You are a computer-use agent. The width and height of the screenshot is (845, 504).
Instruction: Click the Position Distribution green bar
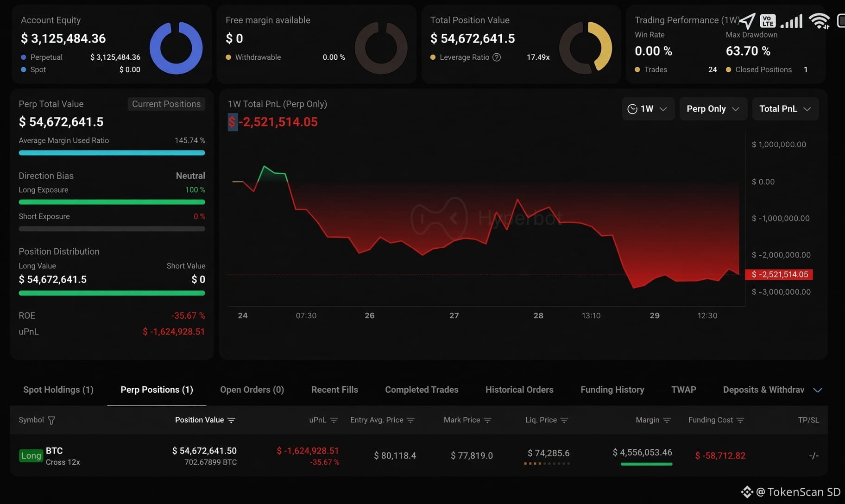[112, 293]
